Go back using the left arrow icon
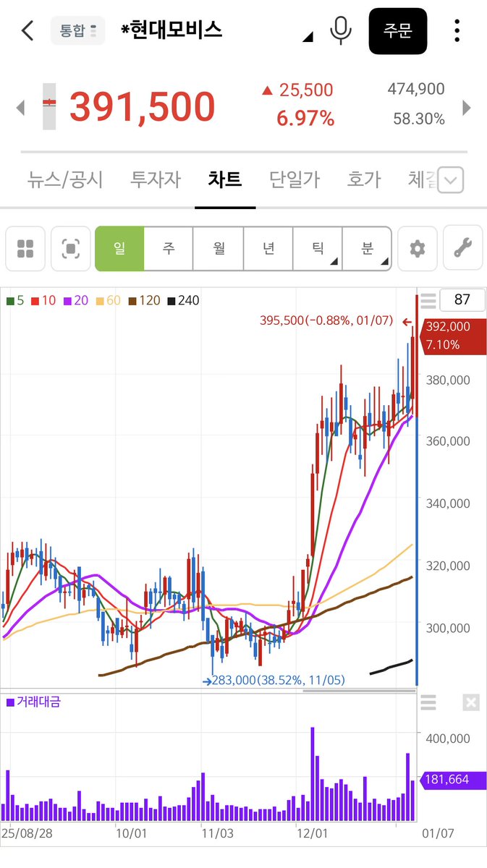The width and height of the screenshot is (487, 868). click(x=27, y=30)
